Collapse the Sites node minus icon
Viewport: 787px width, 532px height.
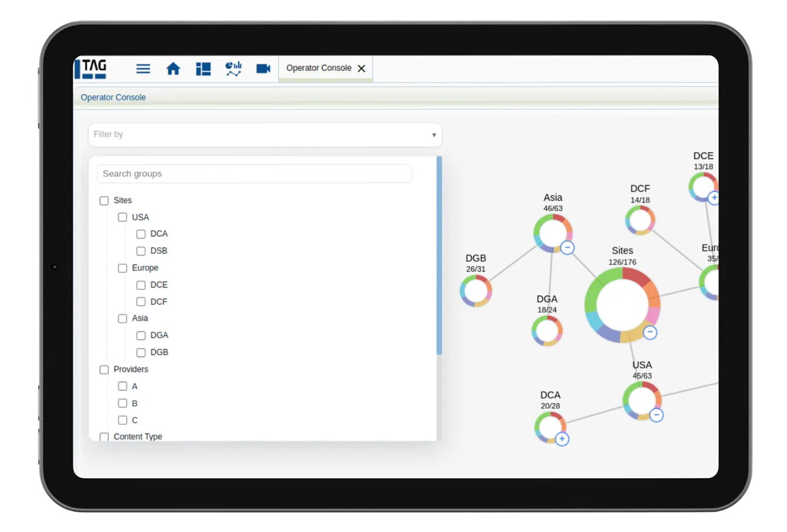[x=650, y=332]
